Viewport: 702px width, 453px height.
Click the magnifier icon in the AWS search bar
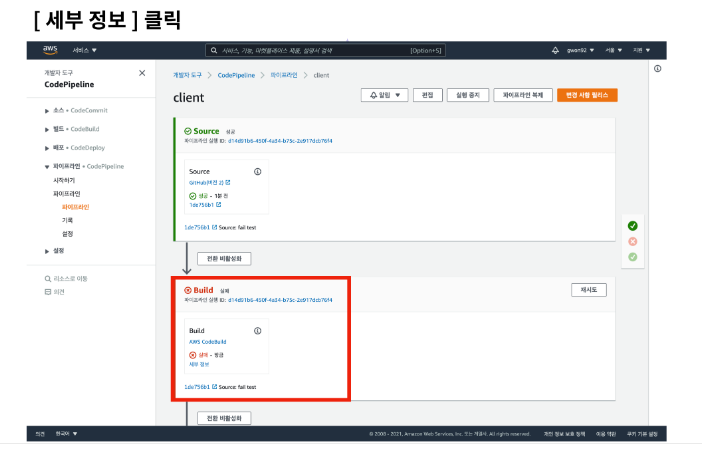coord(214,51)
